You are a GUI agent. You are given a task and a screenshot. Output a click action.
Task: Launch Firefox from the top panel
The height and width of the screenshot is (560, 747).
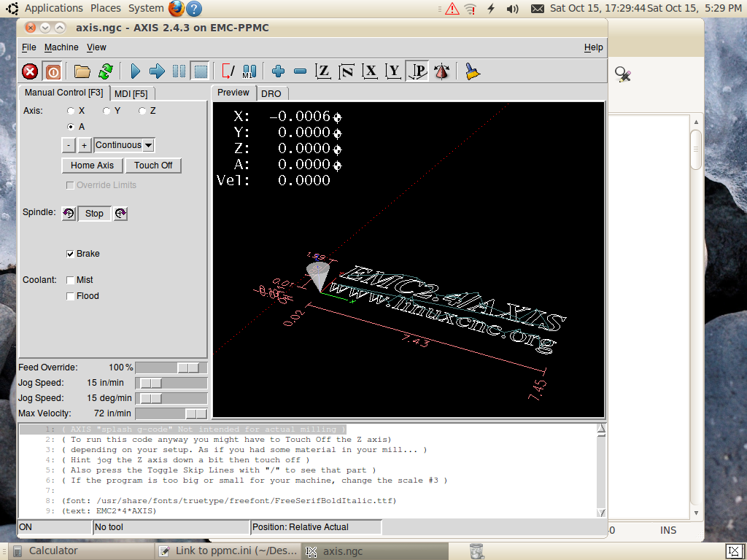coord(177,8)
